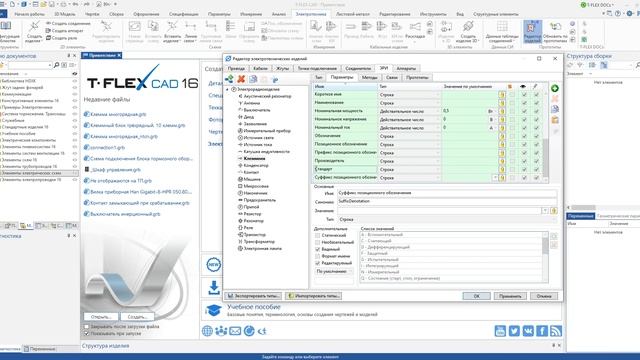This screenshot has height=360, width=640.
Task: Open YouTube icon on start page
Action: pyautogui.click(x=500, y=331)
